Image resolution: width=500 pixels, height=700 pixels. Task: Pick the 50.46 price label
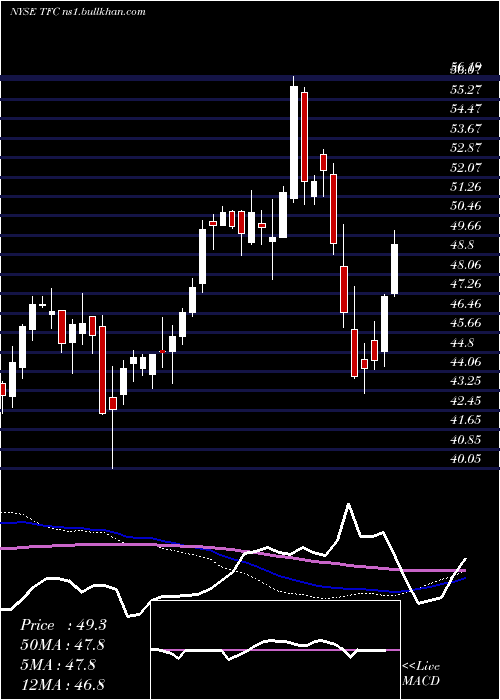point(466,206)
